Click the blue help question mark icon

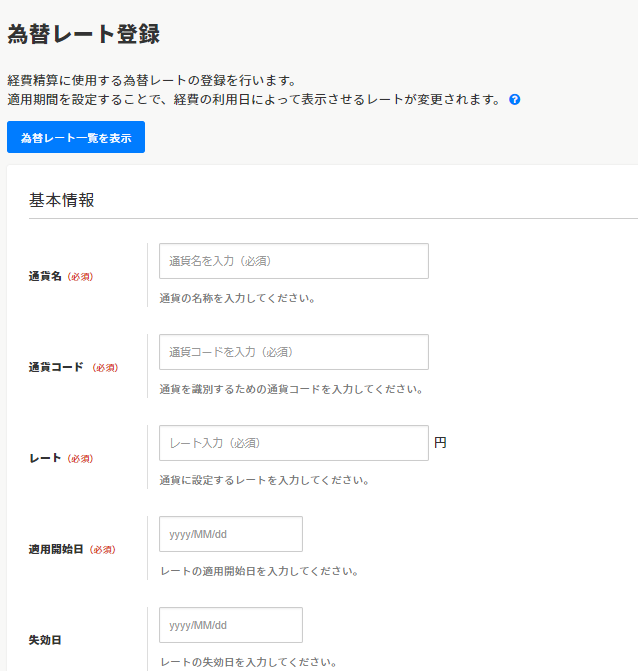[x=515, y=100]
